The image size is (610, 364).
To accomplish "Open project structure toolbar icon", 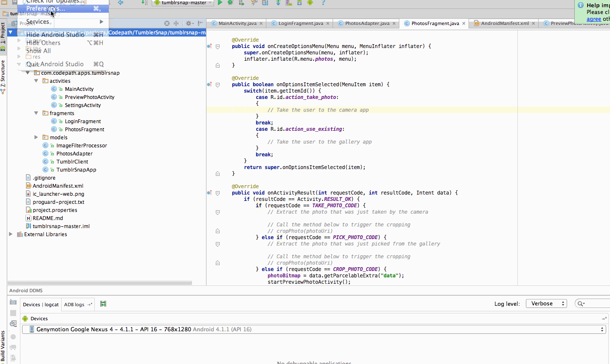I will click(265, 3).
